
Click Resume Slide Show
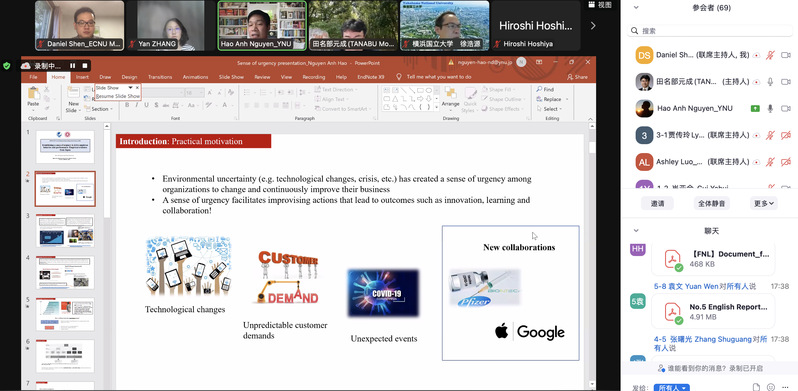click(x=118, y=96)
